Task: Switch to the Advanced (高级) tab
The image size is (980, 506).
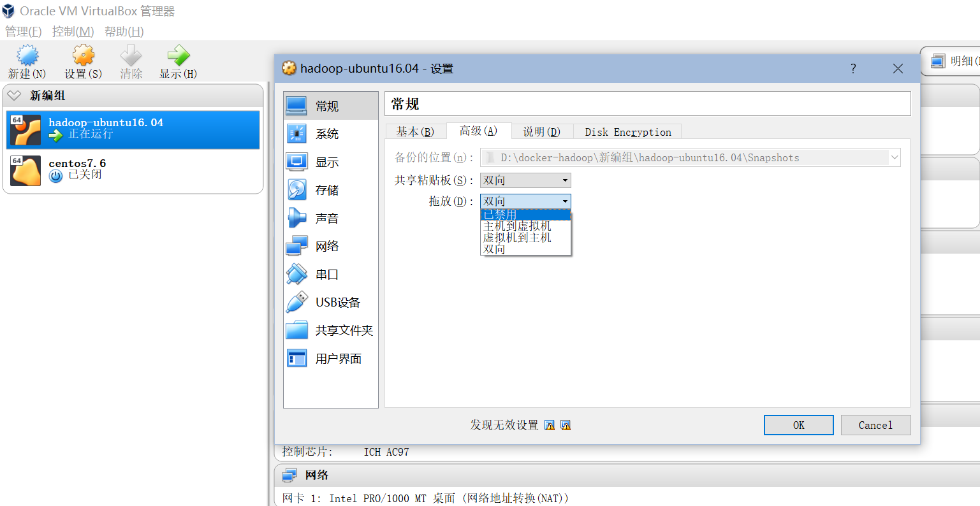Action: point(478,131)
